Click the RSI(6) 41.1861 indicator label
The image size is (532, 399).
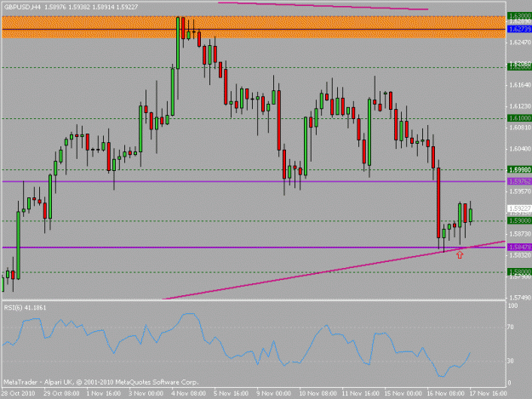[x=25, y=307]
